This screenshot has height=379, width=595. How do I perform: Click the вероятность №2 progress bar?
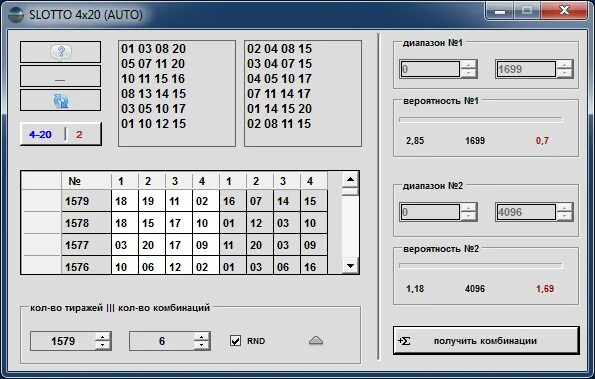pyautogui.click(x=480, y=266)
